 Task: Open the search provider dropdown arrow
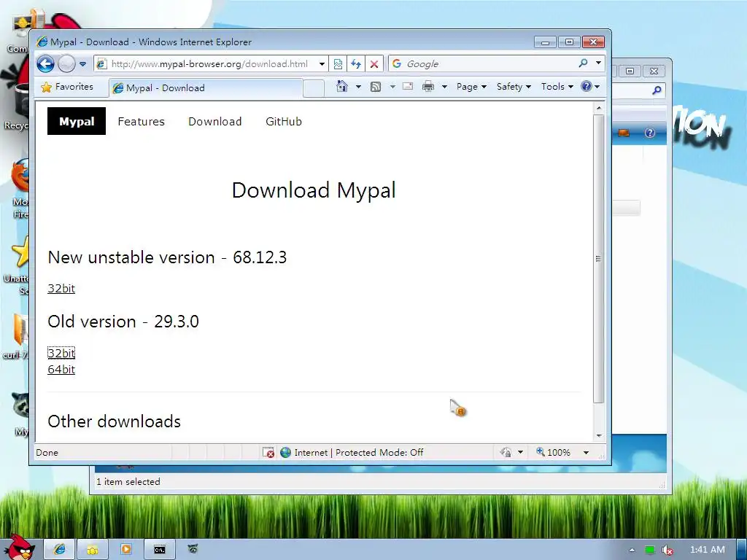(598, 63)
